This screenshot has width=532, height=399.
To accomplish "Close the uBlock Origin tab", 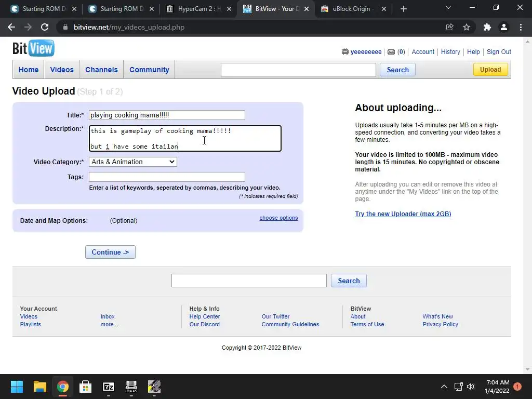I will click(384, 9).
